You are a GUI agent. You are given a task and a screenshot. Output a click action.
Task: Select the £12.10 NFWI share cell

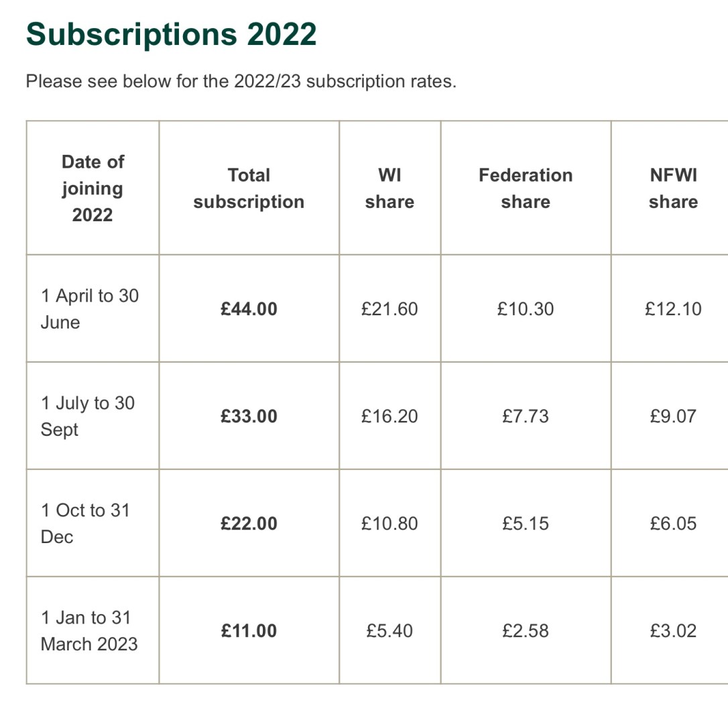pyautogui.click(x=673, y=309)
